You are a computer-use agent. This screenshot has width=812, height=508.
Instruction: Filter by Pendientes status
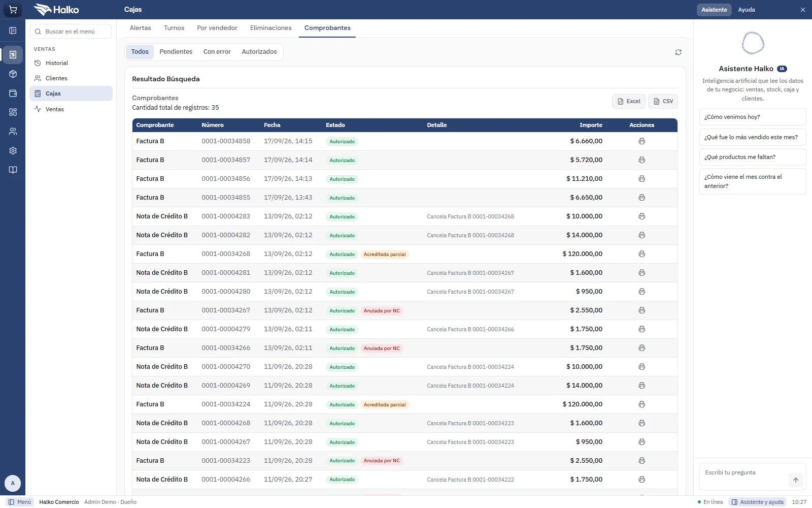pos(176,52)
